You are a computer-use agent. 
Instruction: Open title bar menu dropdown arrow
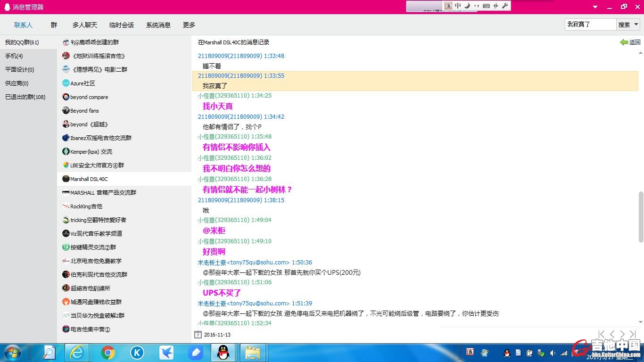595,7
